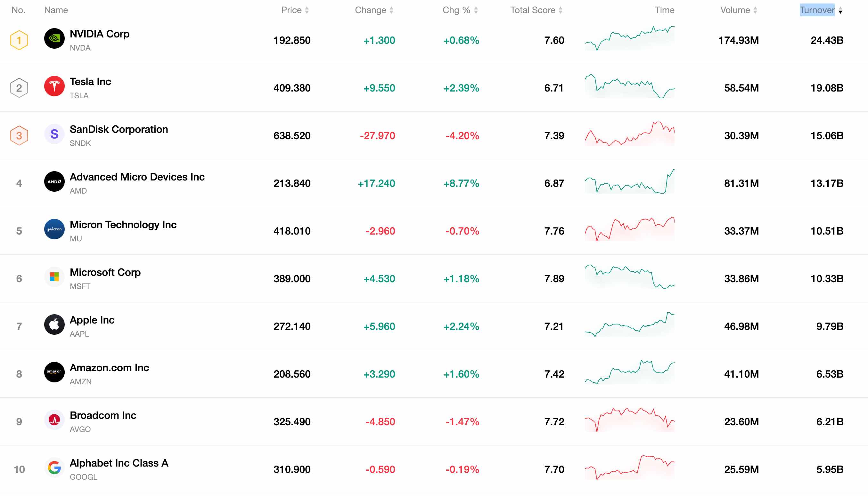Screen dimensions: 868x496
Task: Click the Microsoft four-color logo icon
Action: [x=54, y=277]
